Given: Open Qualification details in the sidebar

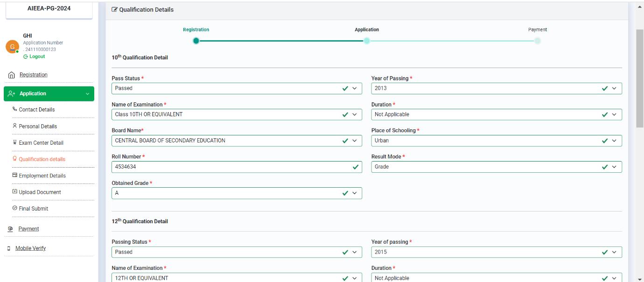Looking at the screenshot, I should pyautogui.click(x=42, y=159).
